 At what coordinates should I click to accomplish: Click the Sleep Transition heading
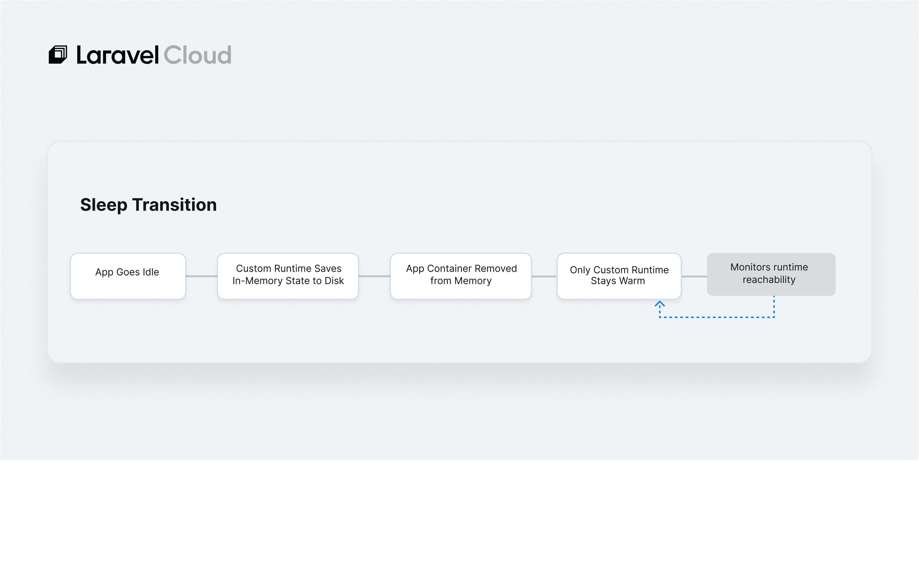(x=148, y=205)
